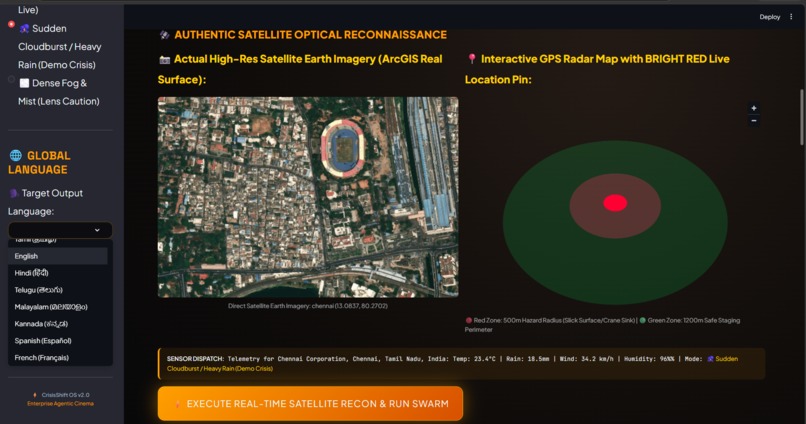
Task: Choose Malayalam from language list
Action: (x=58, y=307)
